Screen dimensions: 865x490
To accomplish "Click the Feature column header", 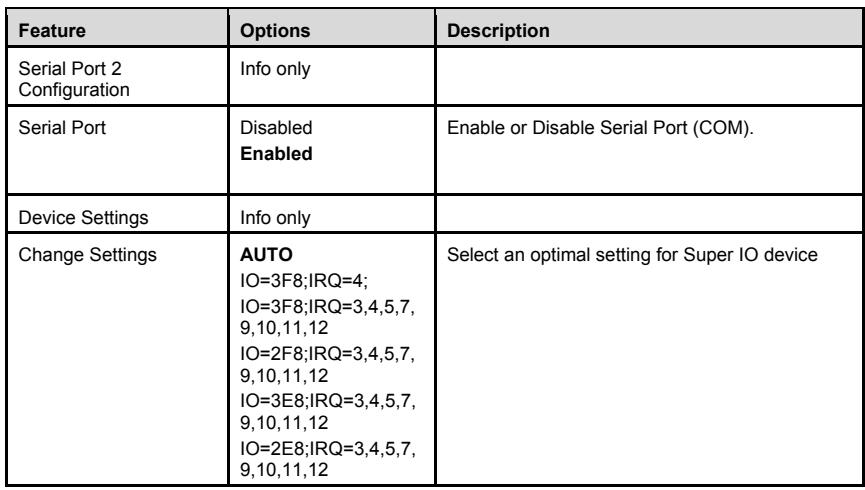I will tap(52, 30).
